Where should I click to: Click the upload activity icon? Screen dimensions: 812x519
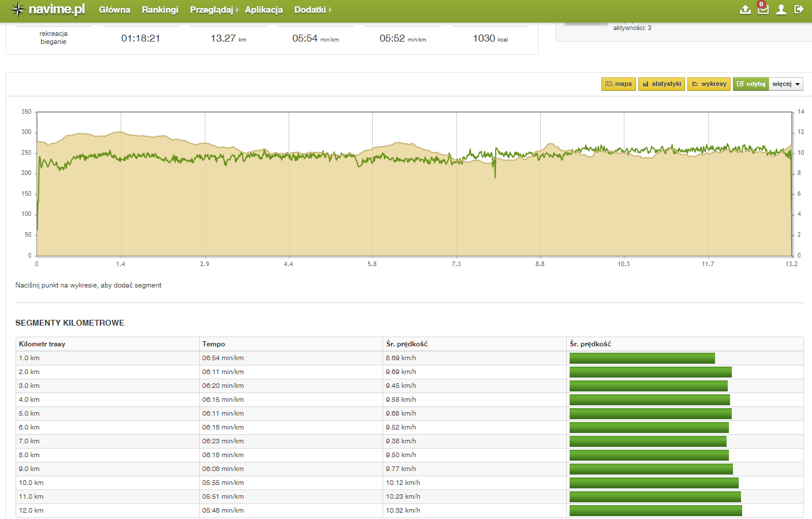point(745,9)
